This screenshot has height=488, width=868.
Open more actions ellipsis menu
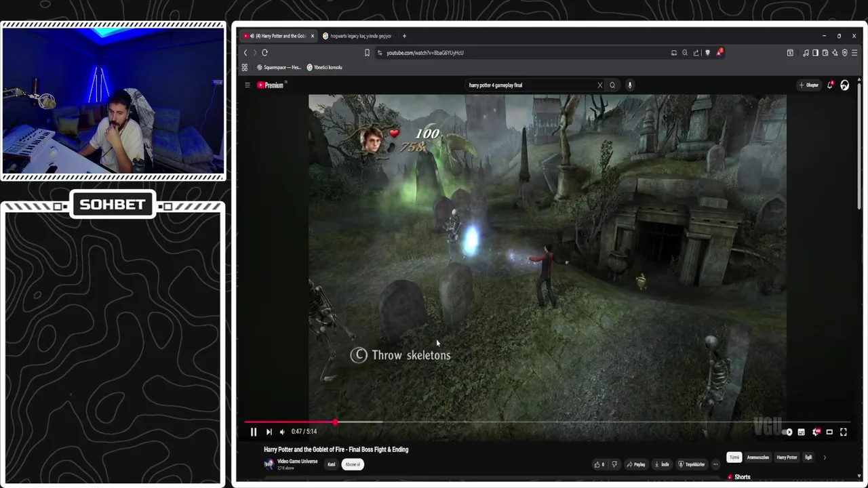tap(715, 464)
